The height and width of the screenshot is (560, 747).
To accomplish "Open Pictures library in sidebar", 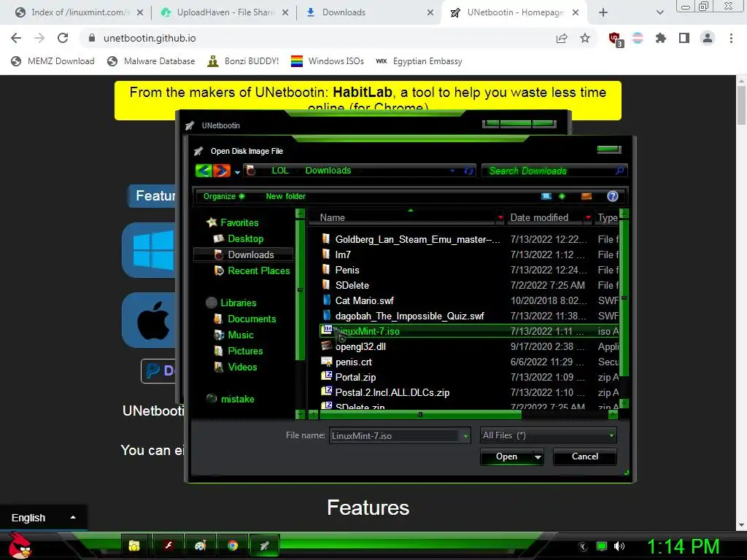I will (245, 351).
